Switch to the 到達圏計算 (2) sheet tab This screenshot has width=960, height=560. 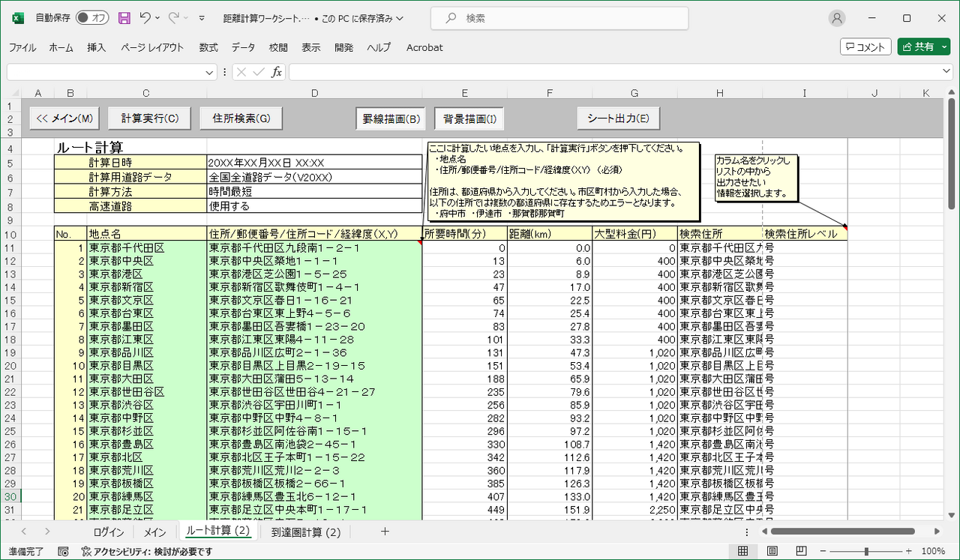(x=306, y=532)
